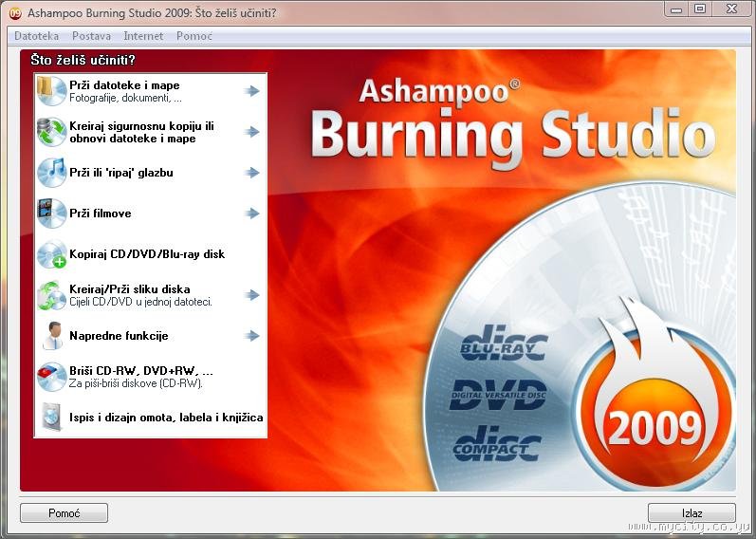Select Kopiraj CD/DVD/Blu-ray disk

tap(151, 253)
